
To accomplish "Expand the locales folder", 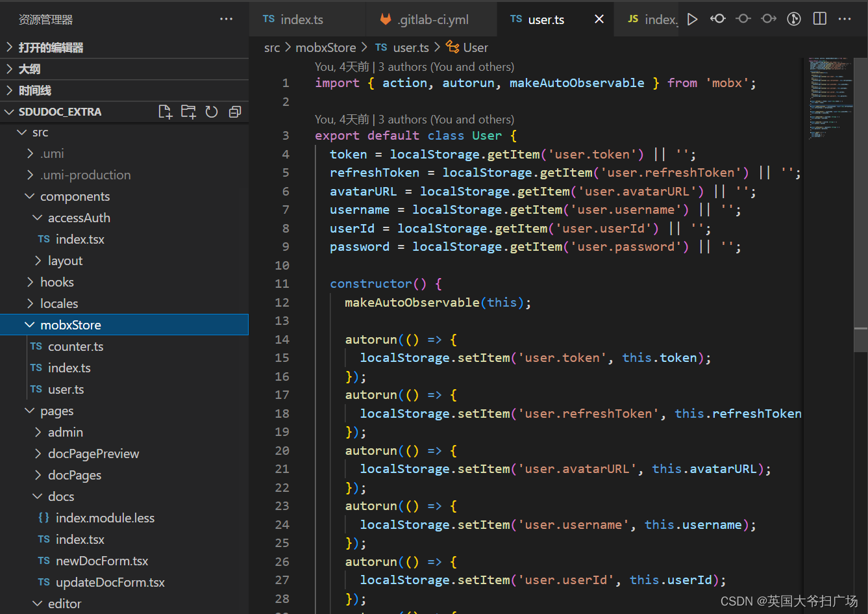I will point(124,303).
